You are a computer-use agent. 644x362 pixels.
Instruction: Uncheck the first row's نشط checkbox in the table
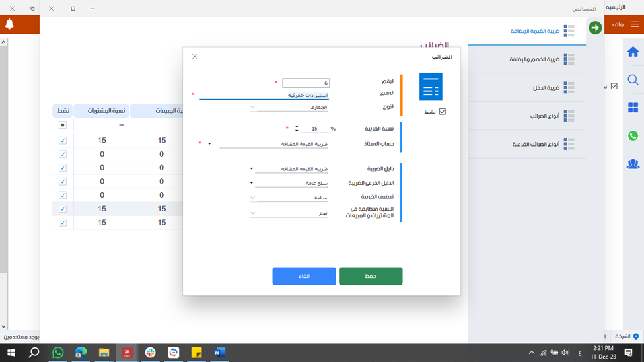pyautogui.click(x=63, y=141)
